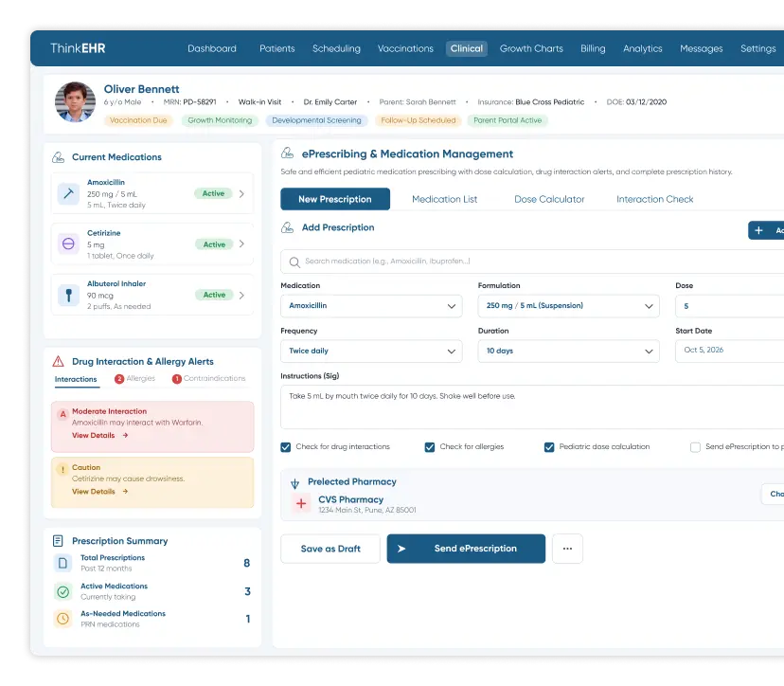Click the Send ePrescription arrow icon
Screen dimensions: 784x686
pos(401,549)
